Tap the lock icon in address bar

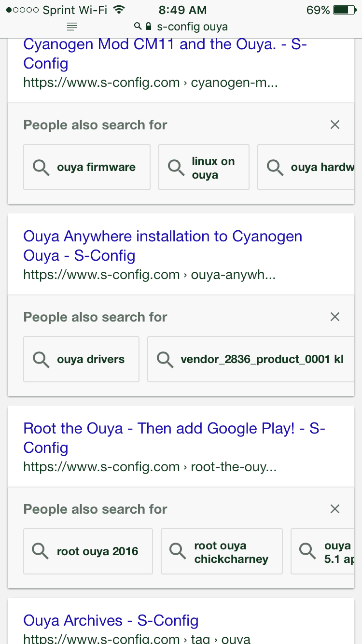[148, 26]
